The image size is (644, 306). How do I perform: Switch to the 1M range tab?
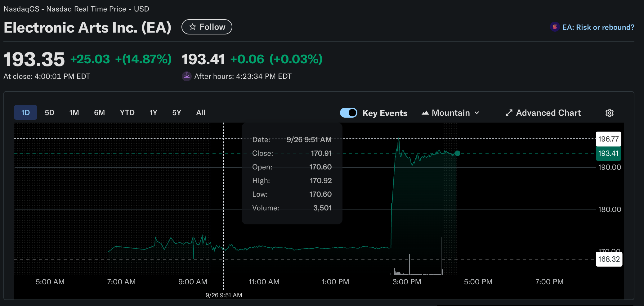(x=74, y=113)
